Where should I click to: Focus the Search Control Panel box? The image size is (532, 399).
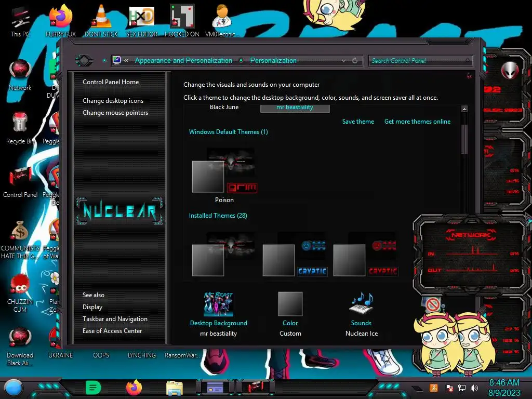click(420, 61)
